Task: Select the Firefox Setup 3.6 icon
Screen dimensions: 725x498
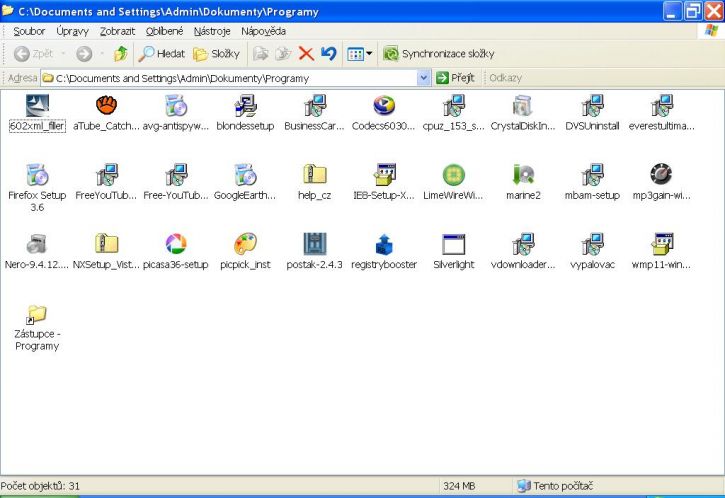Action: 37,175
